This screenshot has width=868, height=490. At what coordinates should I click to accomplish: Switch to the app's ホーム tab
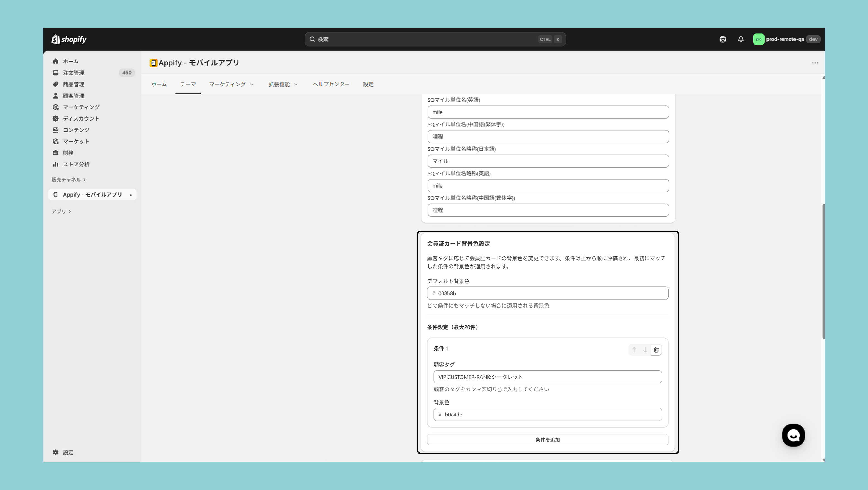tap(159, 84)
